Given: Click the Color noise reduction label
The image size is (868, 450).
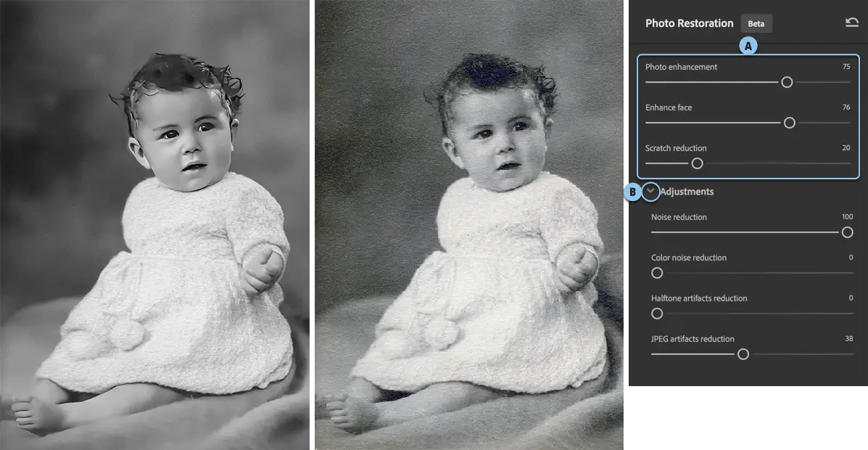Looking at the screenshot, I should click(689, 258).
